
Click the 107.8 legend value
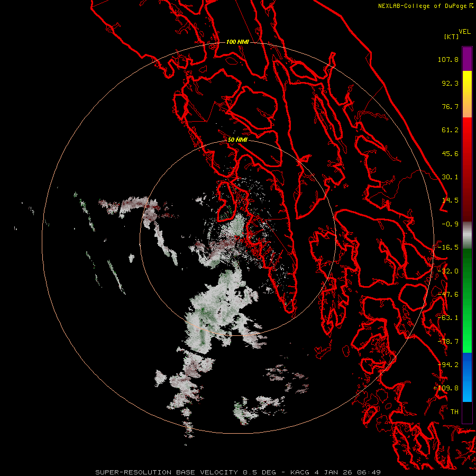tap(448, 59)
